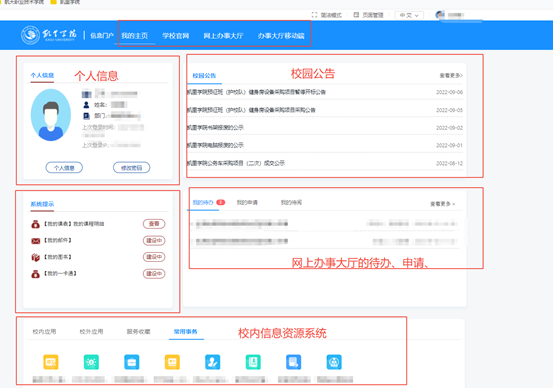
Task: Click the 我的课表 row icon
Action: point(35,224)
